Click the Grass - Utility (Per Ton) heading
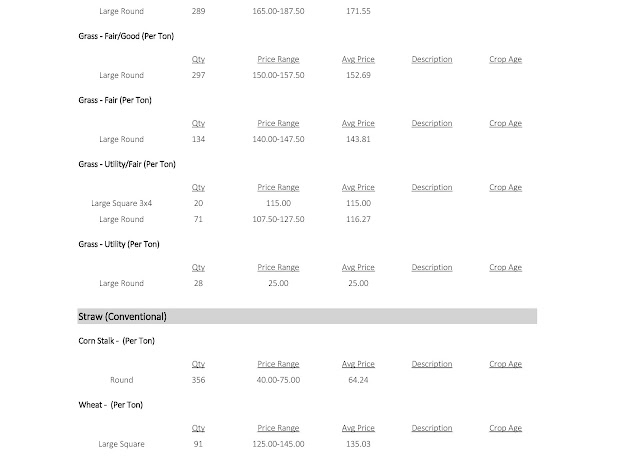This screenshot has width=640, height=458. pos(118,244)
